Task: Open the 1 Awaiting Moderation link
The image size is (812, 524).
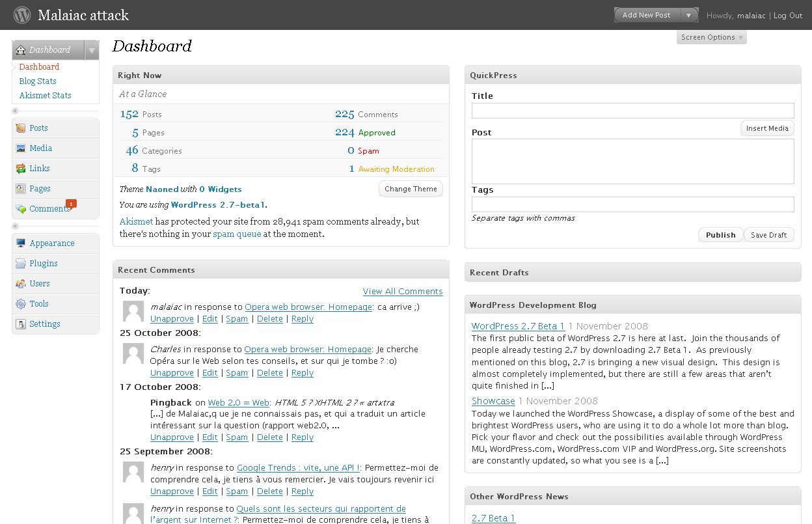Action: click(x=392, y=169)
